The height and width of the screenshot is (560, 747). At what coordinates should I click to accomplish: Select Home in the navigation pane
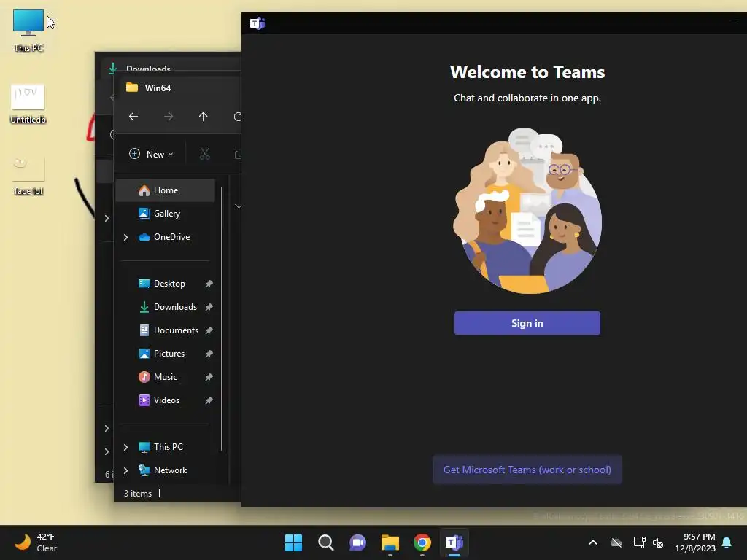pos(166,190)
